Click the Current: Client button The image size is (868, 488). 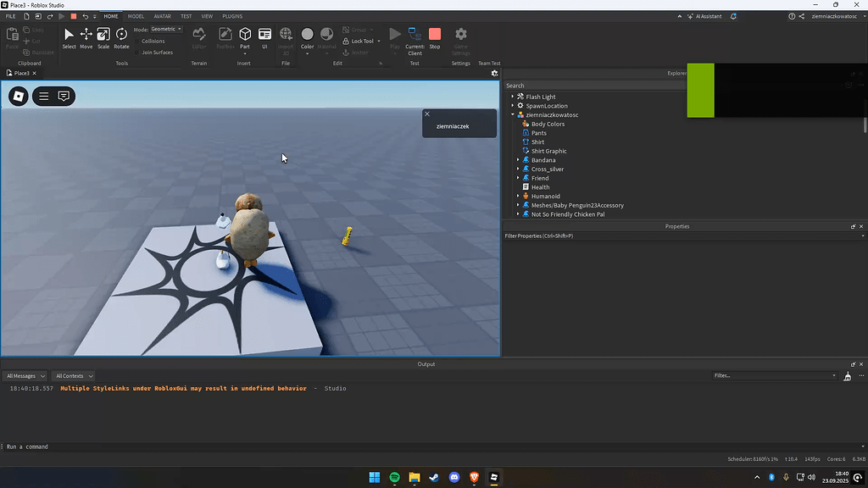pos(415,38)
